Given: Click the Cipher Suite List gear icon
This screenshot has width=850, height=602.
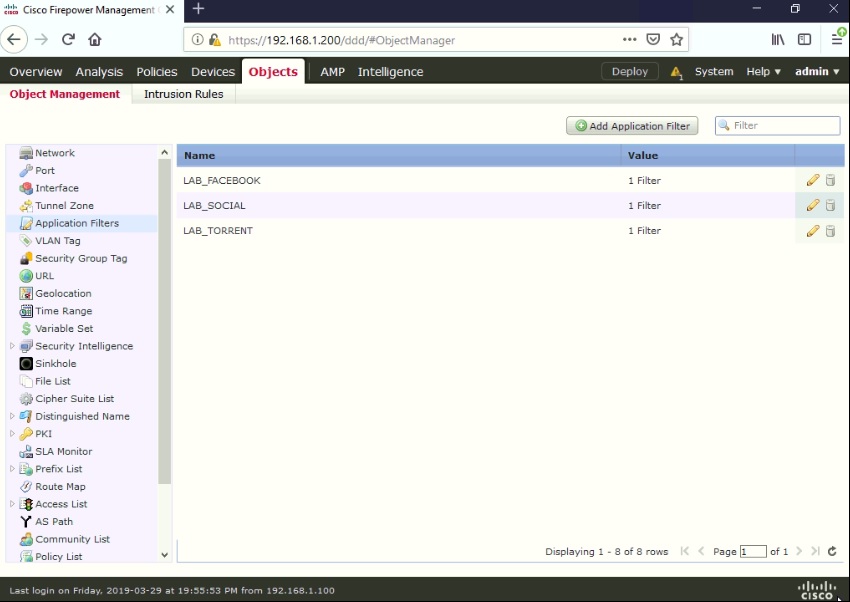Looking at the screenshot, I should 25,399.
